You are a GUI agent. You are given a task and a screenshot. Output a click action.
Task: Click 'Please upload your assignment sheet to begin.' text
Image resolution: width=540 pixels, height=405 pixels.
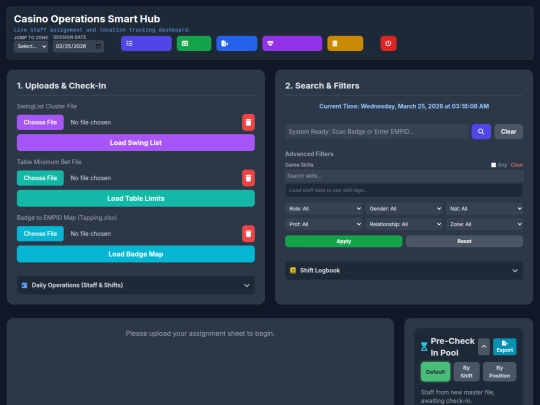pos(200,333)
